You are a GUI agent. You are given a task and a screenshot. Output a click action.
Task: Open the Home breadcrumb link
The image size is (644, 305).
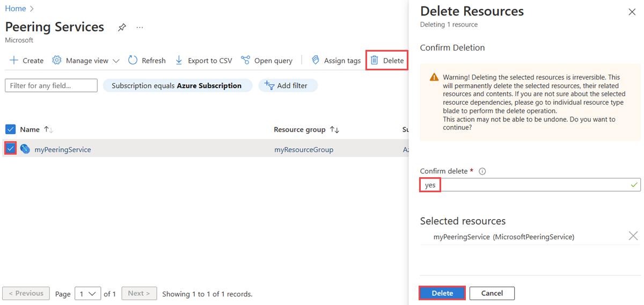point(16,9)
